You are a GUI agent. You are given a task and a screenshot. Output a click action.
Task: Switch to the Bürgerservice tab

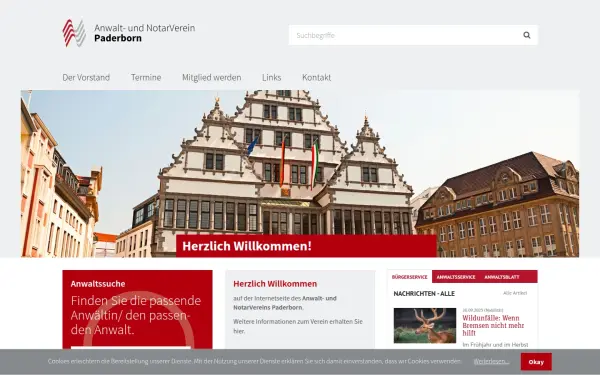(x=409, y=277)
